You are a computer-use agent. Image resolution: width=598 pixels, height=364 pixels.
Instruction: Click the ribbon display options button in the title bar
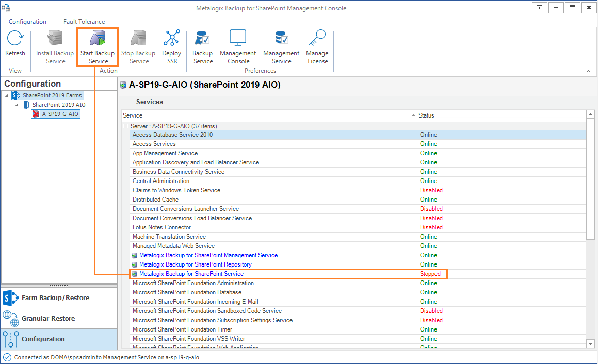pos(540,8)
